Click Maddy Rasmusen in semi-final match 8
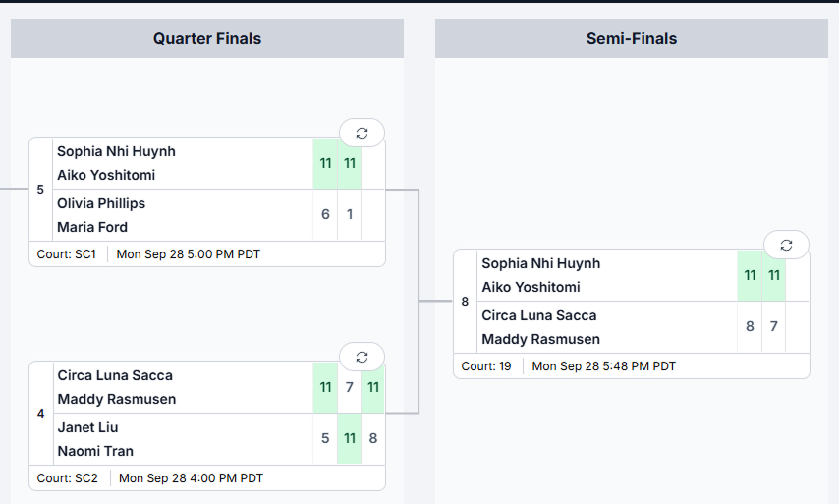This screenshot has width=839, height=504. (540, 339)
